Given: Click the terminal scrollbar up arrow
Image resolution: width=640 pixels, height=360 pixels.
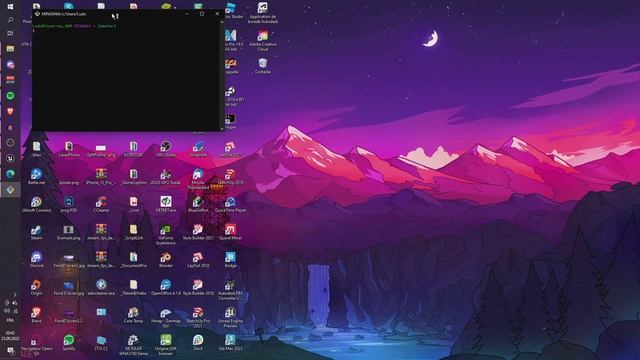Looking at the screenshot, I should [222, 22].
